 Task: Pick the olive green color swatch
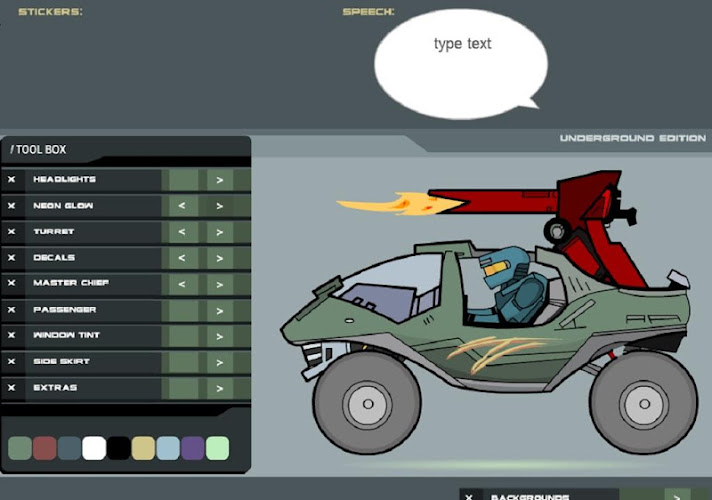tap(20, 448)
